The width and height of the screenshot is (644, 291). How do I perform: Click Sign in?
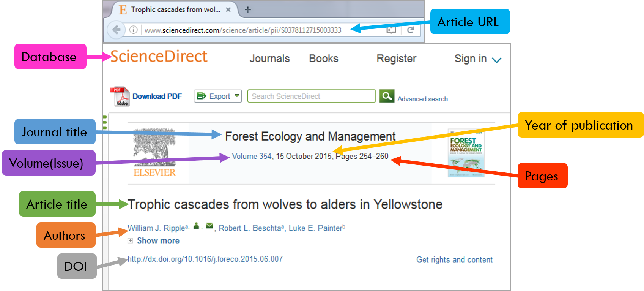coord(471,59)
